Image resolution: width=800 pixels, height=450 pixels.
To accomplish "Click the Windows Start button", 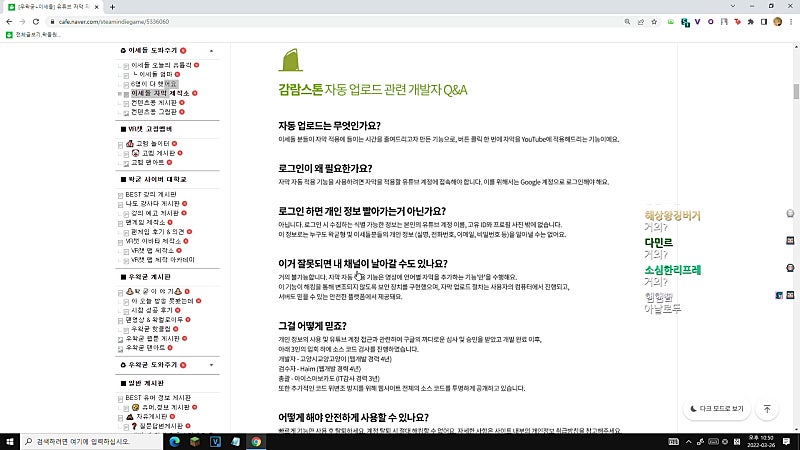I will click(x=10, y=441).
